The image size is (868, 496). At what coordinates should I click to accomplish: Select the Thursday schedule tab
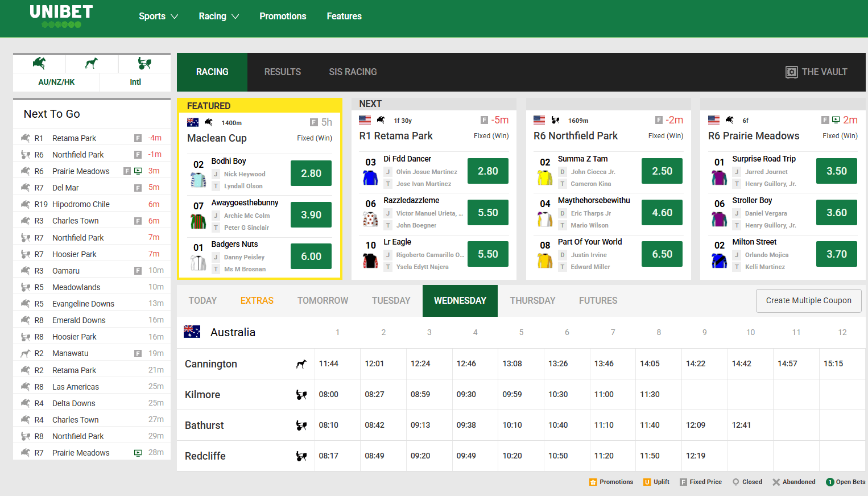532,301
